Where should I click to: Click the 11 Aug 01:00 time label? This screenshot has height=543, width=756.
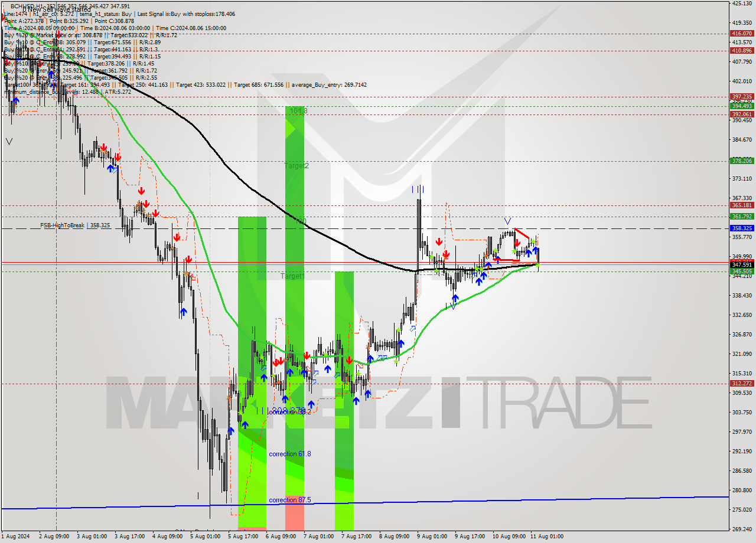(547, 537)
